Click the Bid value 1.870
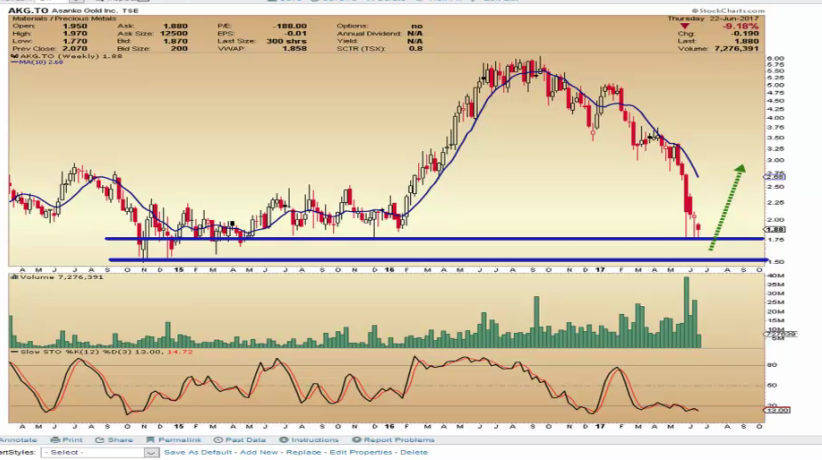Viewport: 822px width, 460px height. click(175, 41)
